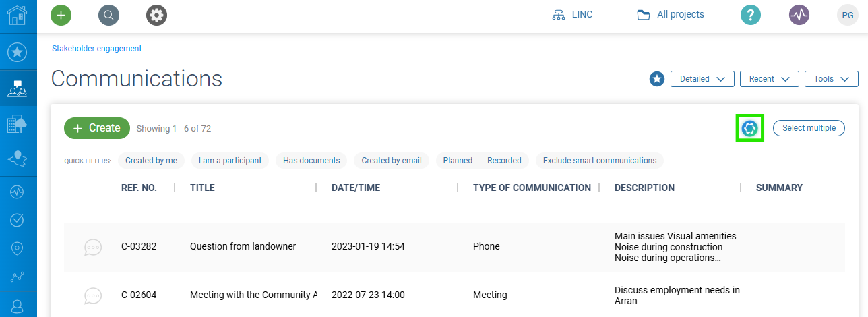
Task: Expand the Recent dropdown
Action: pos(769,79)
